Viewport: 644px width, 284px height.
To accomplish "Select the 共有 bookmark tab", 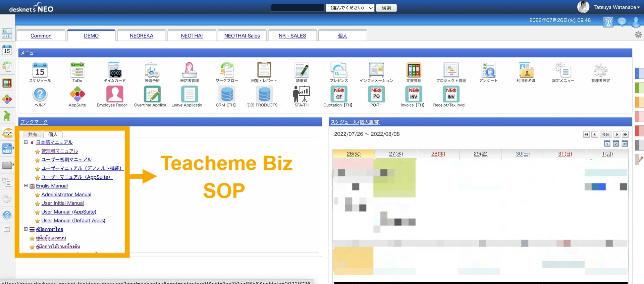I will pos(33,134).
